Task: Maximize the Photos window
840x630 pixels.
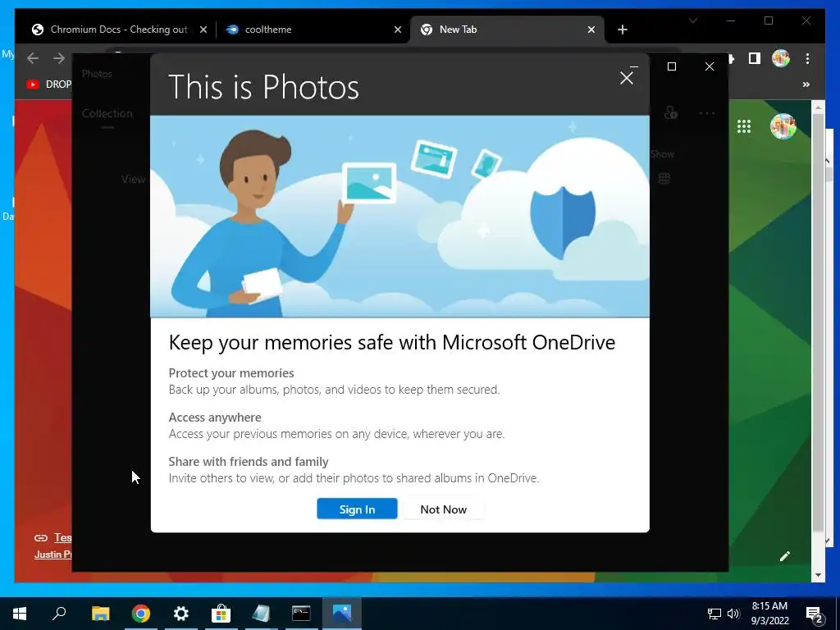Action: 672,66
